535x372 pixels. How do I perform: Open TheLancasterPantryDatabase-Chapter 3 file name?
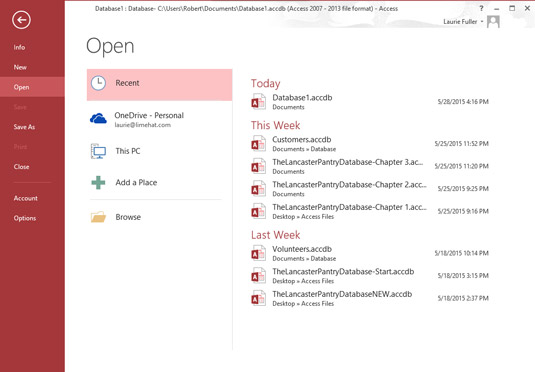coord(348,162)
